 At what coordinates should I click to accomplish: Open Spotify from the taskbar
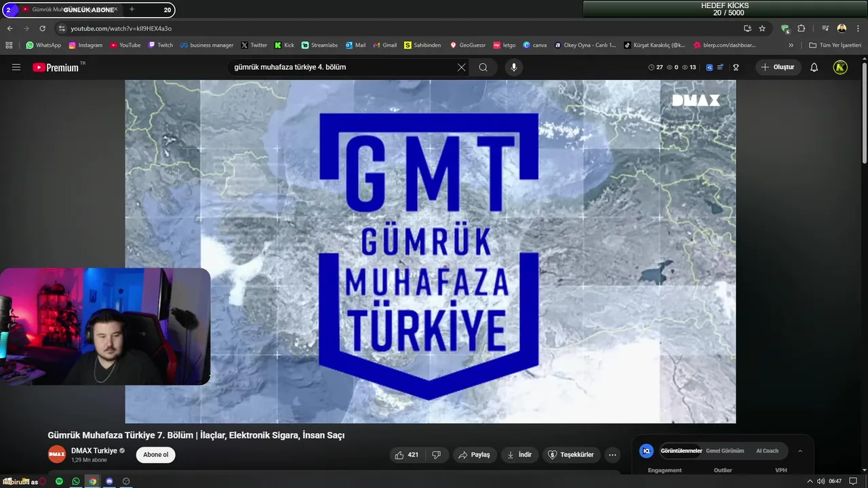click(59, 481)
